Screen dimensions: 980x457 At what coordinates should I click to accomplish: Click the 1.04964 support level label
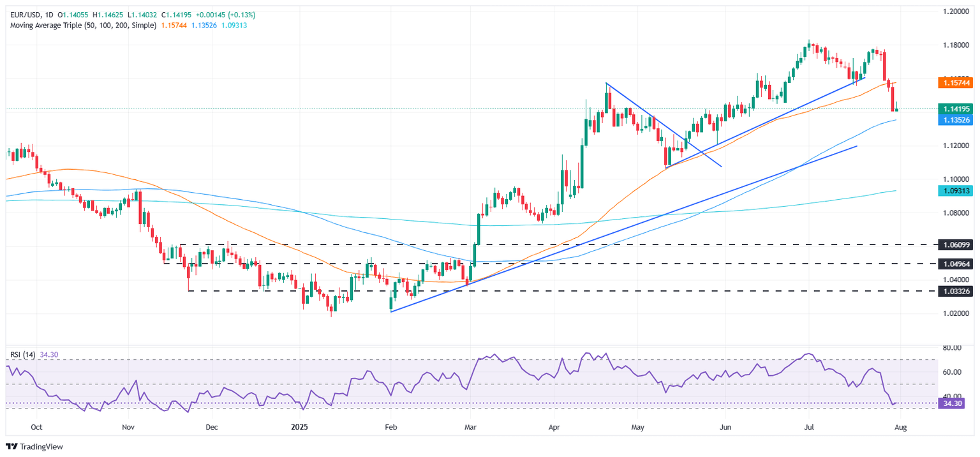point(956,264)
